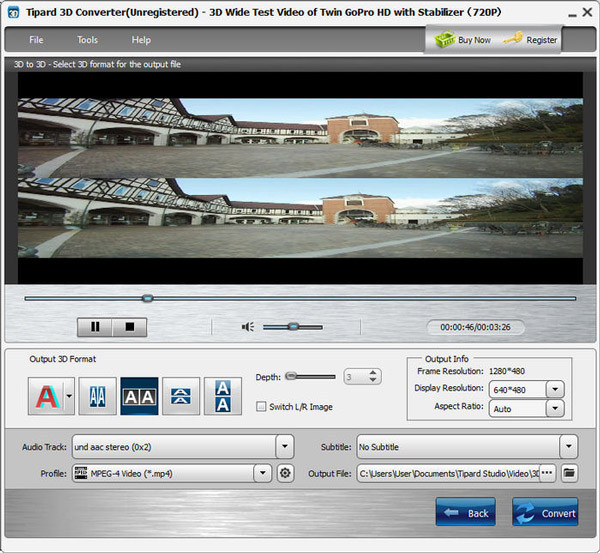Screen dimensions: 600x553
Task: Open the Tools menu
Action: point(87,40)
